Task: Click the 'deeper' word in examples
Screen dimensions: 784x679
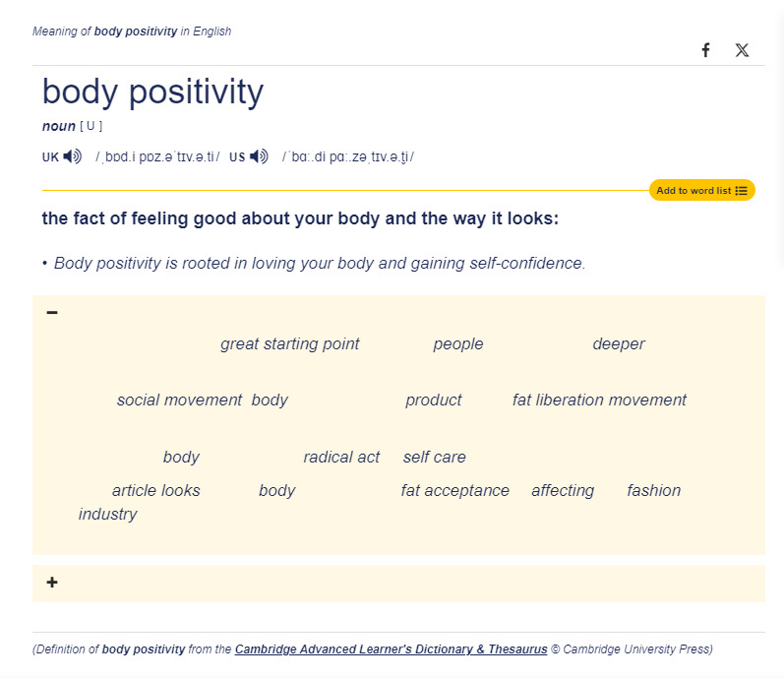Action: [x=619, y=344]
